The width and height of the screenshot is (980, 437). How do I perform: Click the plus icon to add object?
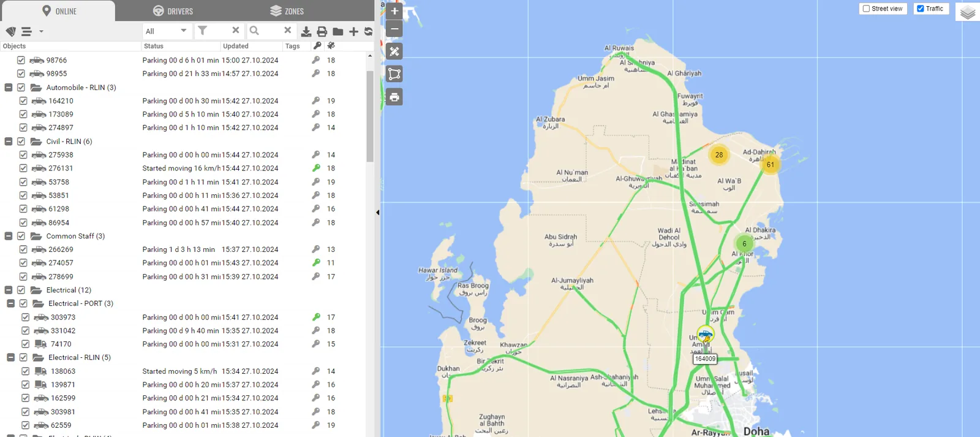point(353,31)
